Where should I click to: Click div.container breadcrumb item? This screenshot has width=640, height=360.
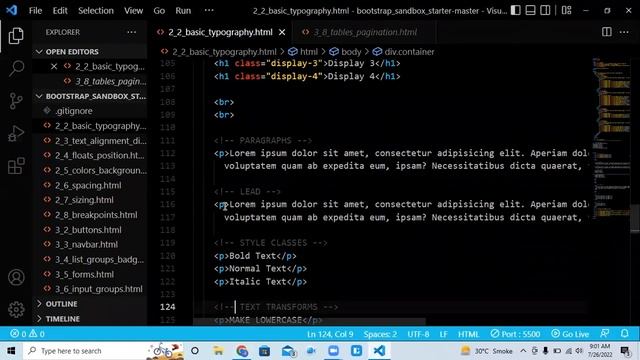tap(409, 52)
